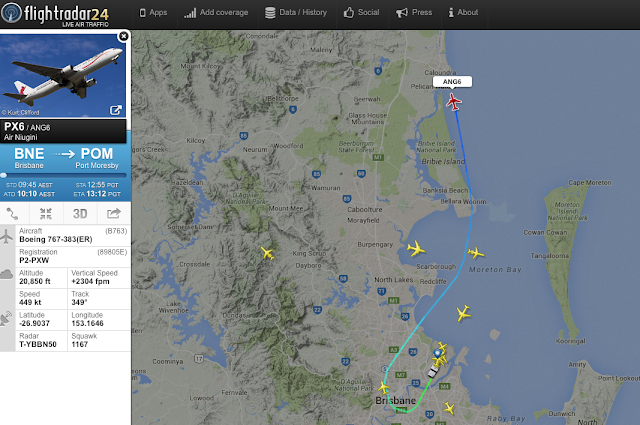Viewport: 640px width, 425px height.
Task: Open the 3D view button
Action: click(80, 214)
